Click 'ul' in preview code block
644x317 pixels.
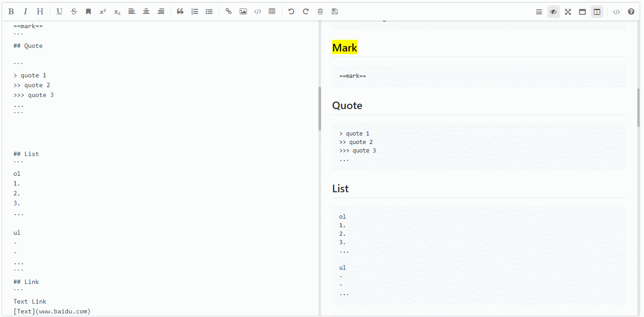coord(343,268)
